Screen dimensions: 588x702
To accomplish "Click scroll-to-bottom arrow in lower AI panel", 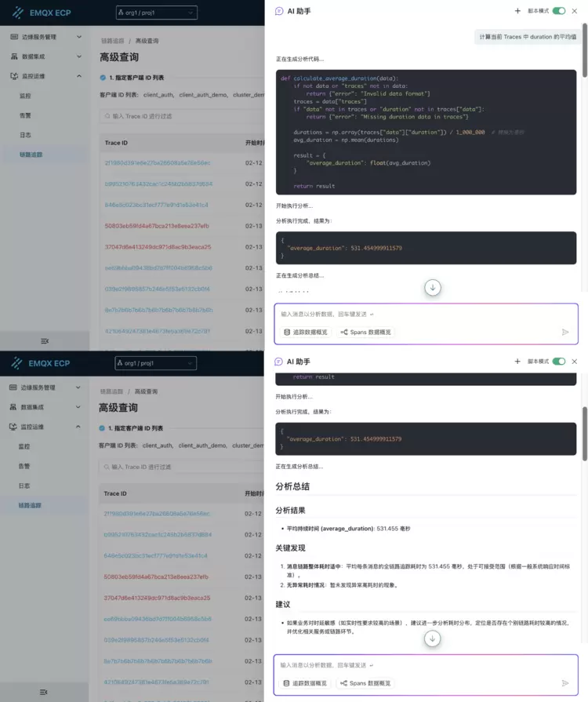I will (432, 638).
